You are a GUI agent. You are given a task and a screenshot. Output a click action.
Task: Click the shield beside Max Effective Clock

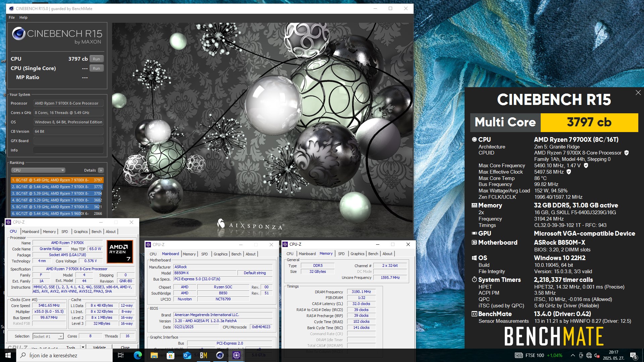tap(569, 172)
